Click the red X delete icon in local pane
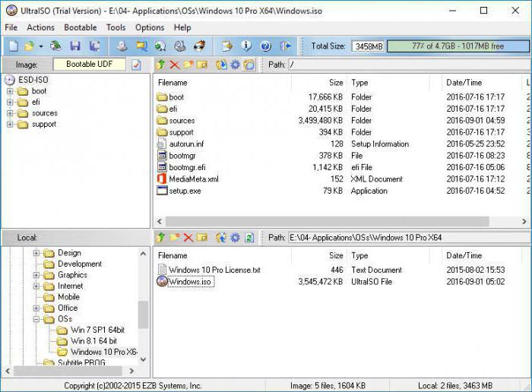The width and height of the screenshot is (532, 392). tap(188, 237)
